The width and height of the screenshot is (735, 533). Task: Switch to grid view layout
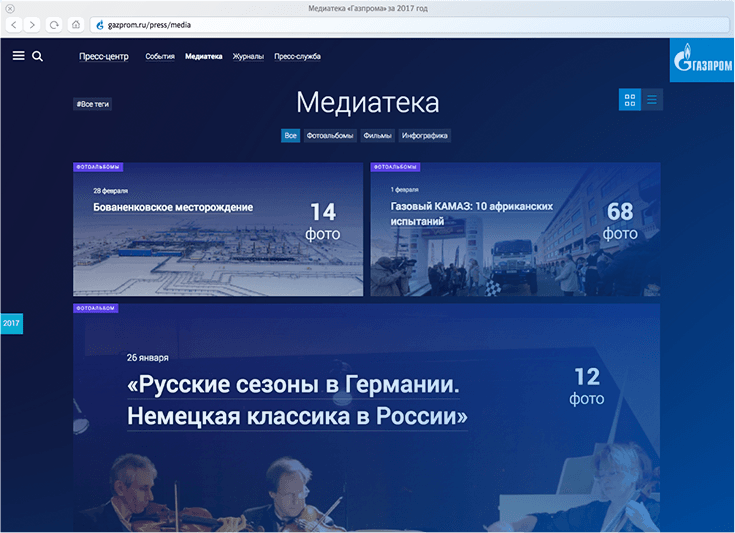point(630,100)
